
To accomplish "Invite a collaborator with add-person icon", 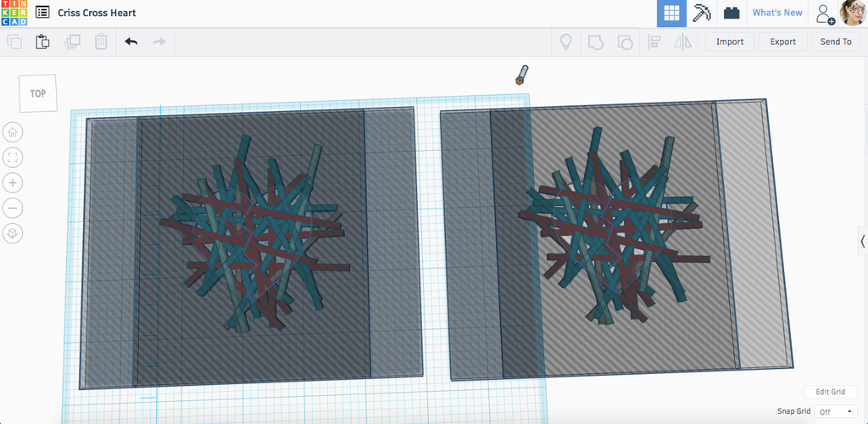I will point(825,14).
